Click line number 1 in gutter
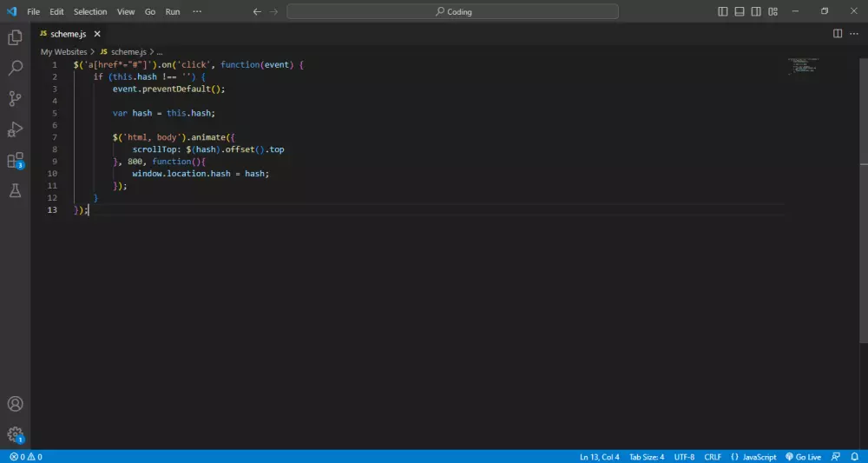This screenshot has width=868, height=463. point(54,65)
